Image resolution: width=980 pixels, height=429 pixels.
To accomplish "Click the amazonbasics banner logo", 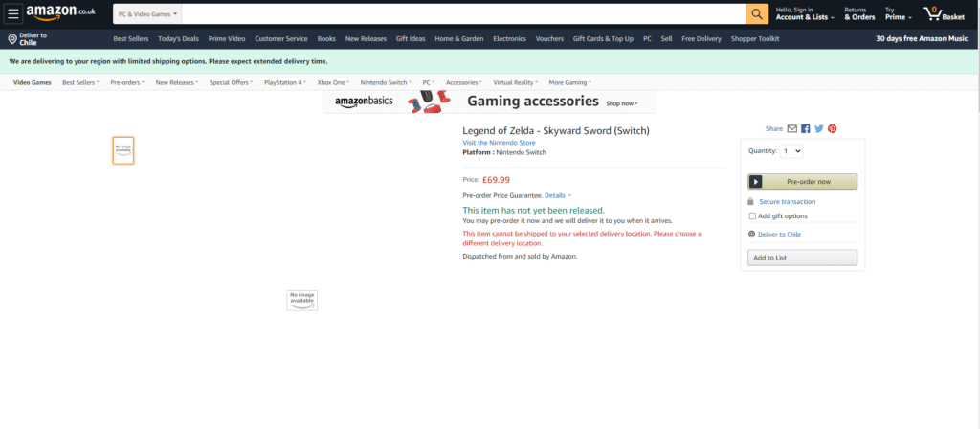I will [x=364, y=102].
